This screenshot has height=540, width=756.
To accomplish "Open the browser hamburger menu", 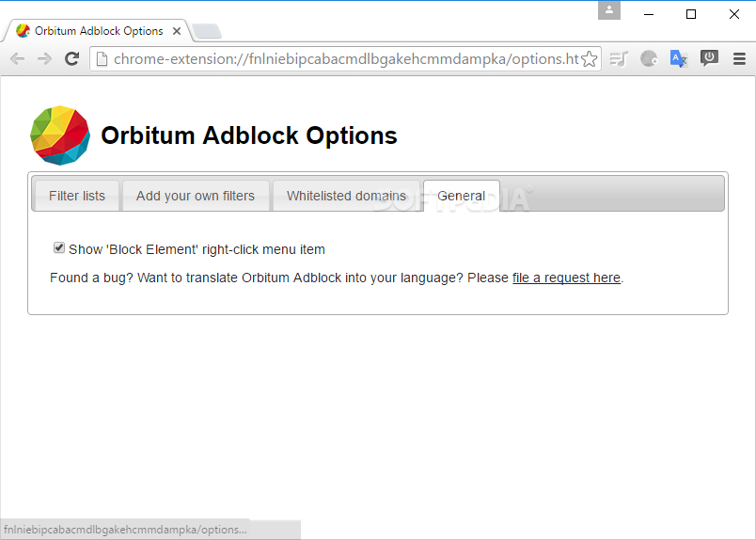I will [739, 59].
